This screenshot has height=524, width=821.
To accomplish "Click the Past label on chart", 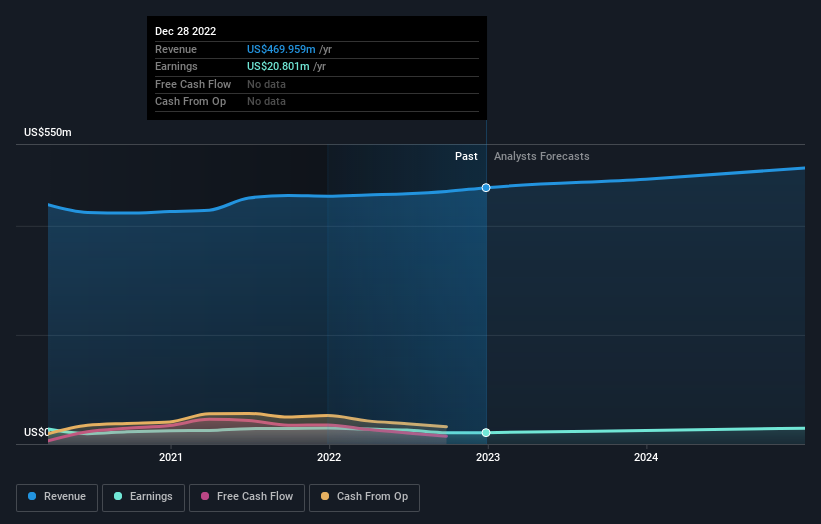I will click(x=466, y=156).
